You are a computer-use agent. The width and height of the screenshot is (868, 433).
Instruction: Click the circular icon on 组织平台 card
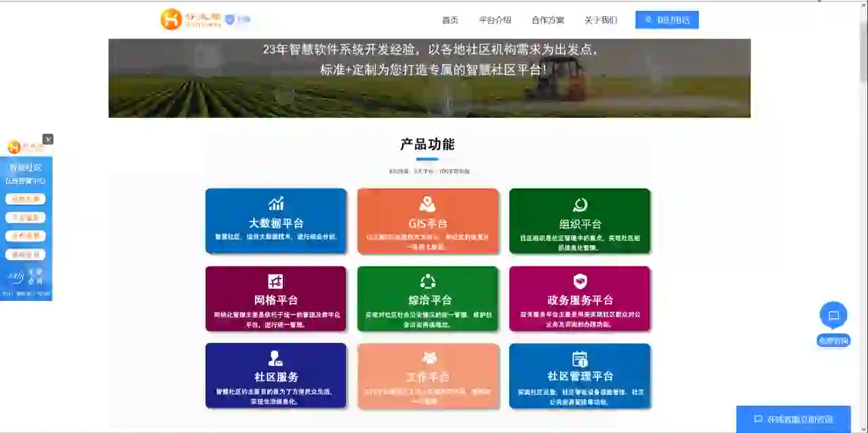coord(580,205)
